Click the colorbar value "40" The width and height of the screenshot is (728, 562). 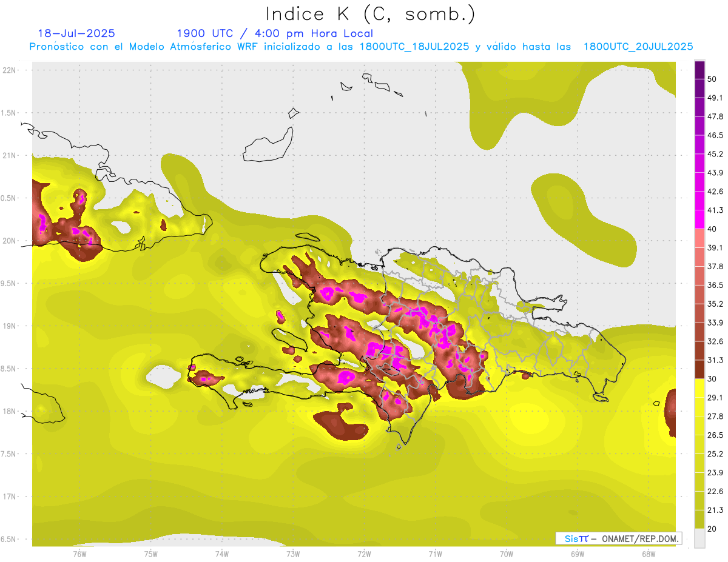click(713, 229)
